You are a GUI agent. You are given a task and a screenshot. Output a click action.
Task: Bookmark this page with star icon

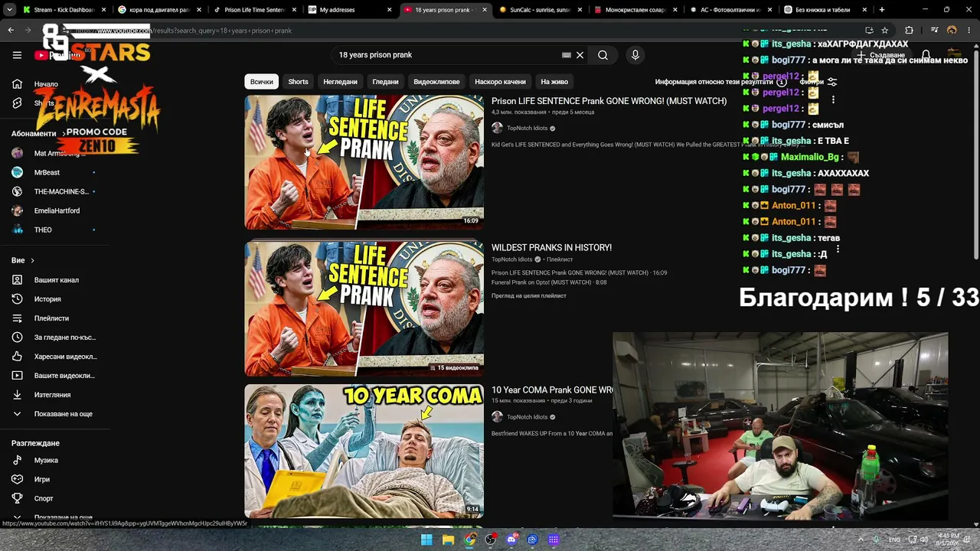[x=885, y=31]
